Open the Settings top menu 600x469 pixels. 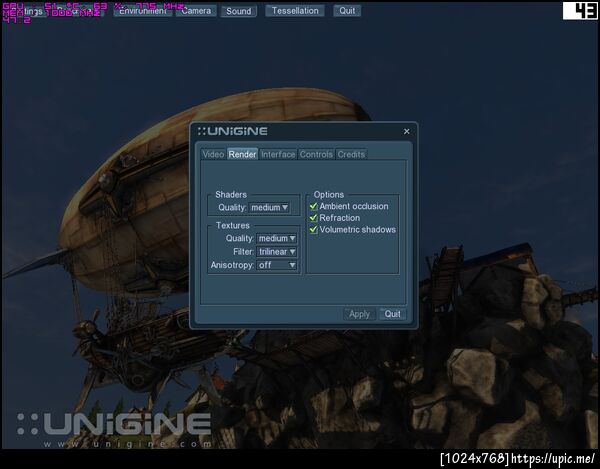(x=27, y=11)
